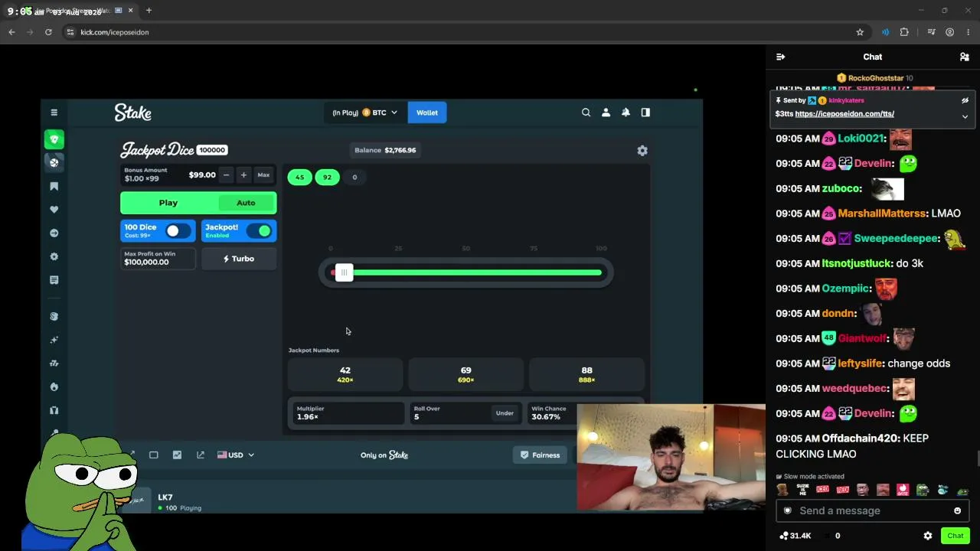Open Chrome three-dot menu
Screen dimensions: 980x551
point(969,32)
